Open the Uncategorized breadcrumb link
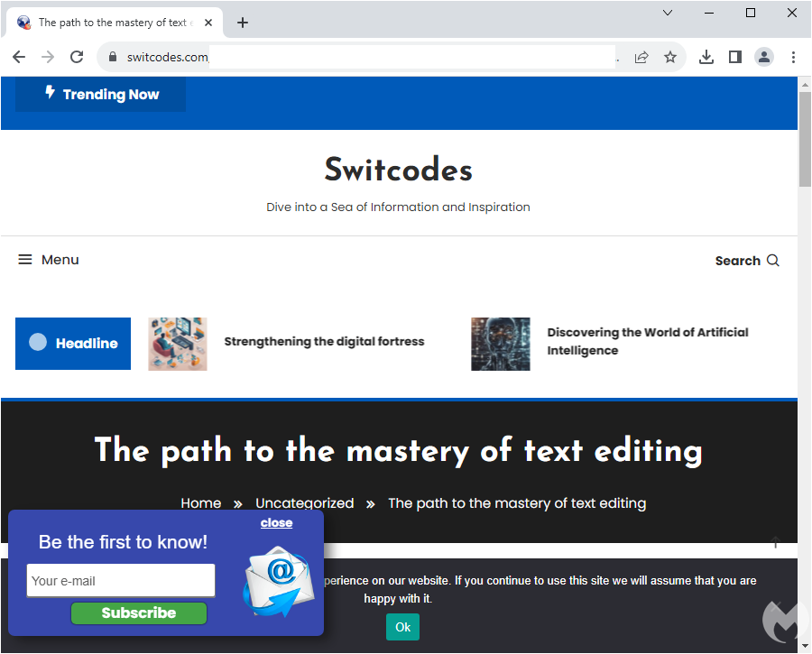The image size is (812, 654). [305, 503]
